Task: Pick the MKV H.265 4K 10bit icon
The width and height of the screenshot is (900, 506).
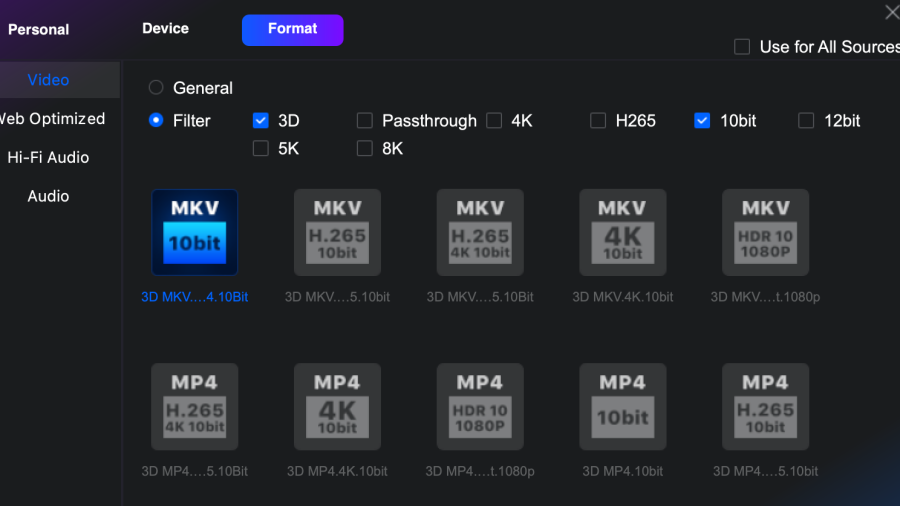Action: pos(480,232)
